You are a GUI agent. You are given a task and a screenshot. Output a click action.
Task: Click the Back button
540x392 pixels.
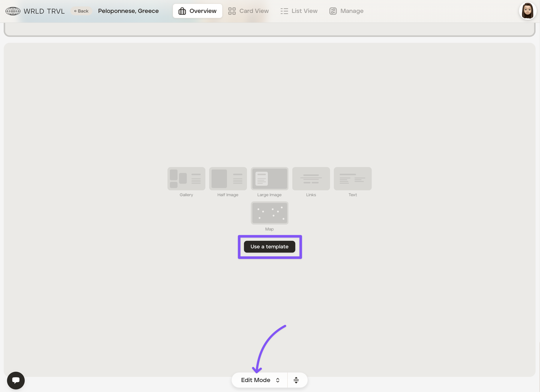click(x=81, y=11)
